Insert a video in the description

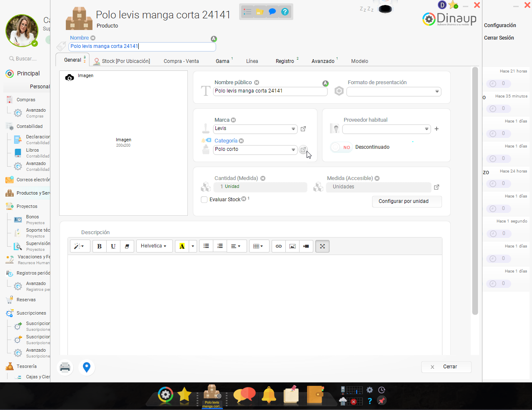tap(306, 246)
